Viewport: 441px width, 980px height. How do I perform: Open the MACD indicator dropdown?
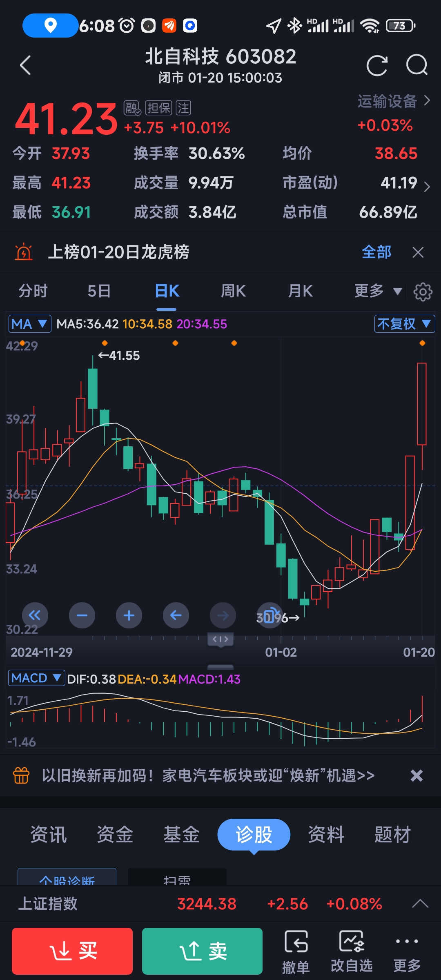pyautogui.click(x=37, y=678)
